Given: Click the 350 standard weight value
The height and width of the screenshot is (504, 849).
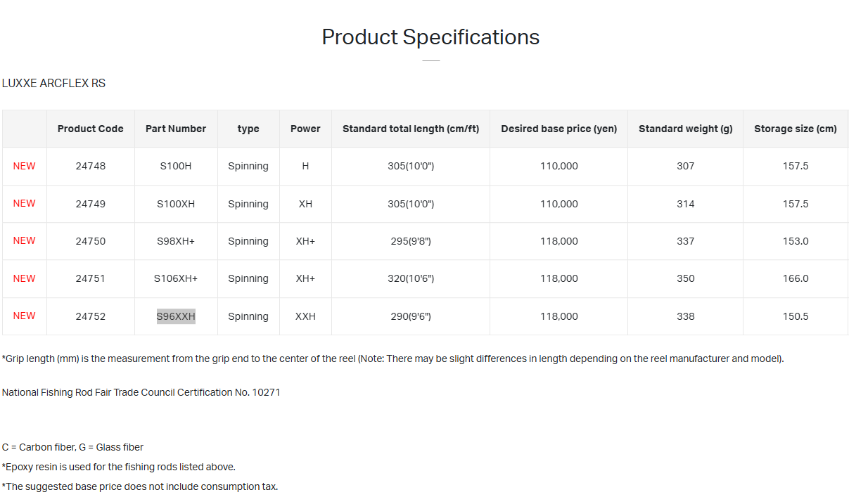Looking at the screenshot, I should click(x=685, y=278).
